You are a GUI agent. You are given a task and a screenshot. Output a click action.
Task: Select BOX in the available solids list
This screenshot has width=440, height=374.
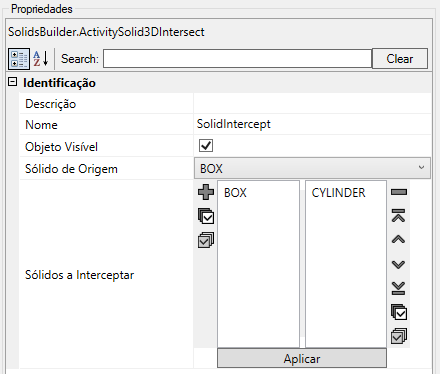(235, 193)
